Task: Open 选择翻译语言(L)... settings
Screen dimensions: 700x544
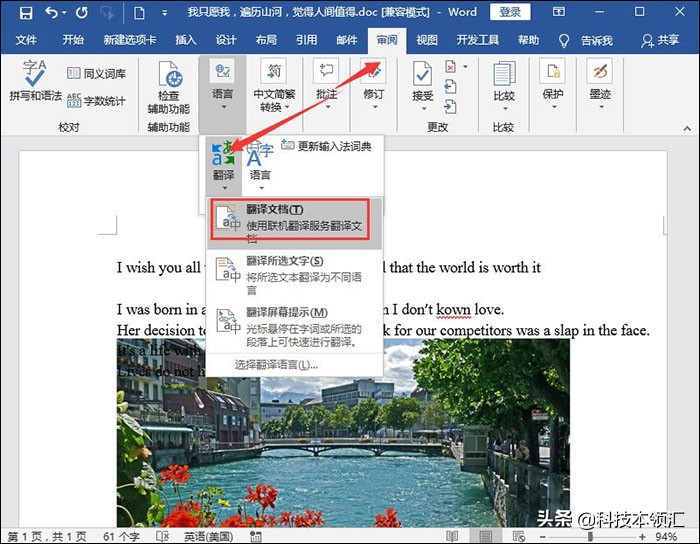Action: coord(276,365)
